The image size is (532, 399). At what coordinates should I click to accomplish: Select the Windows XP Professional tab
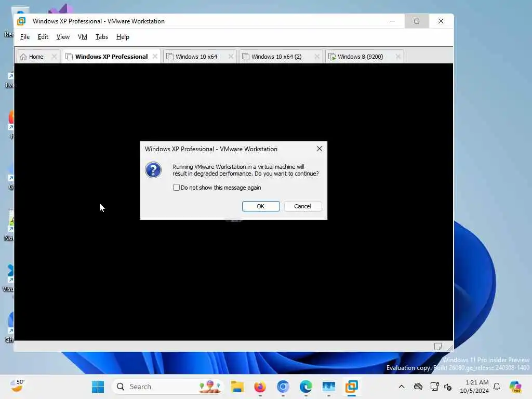pos(111,57)
